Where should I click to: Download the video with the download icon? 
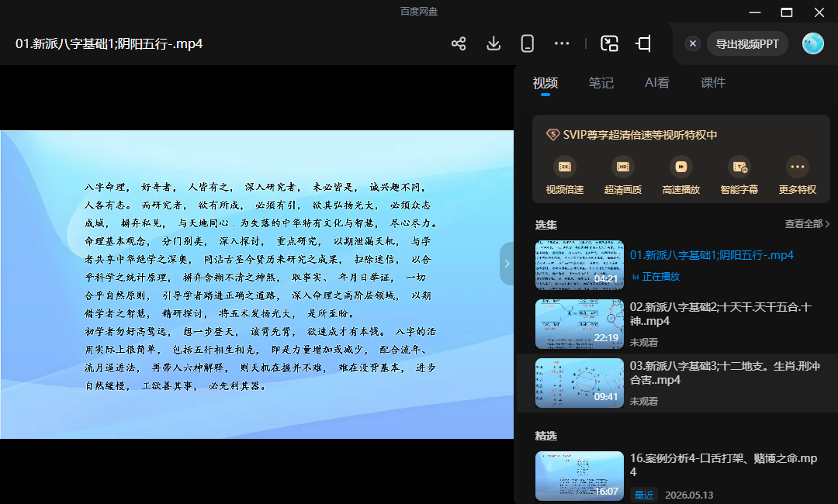coord(493,43)
